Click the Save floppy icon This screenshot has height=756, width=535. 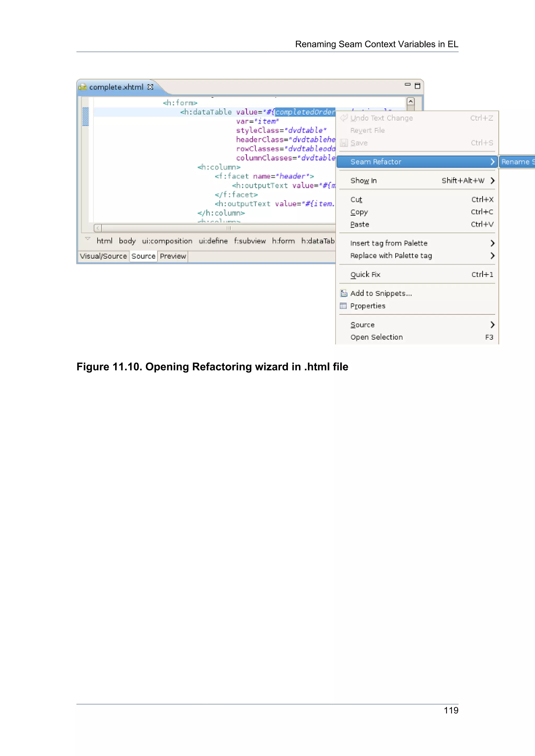(344, 143)
